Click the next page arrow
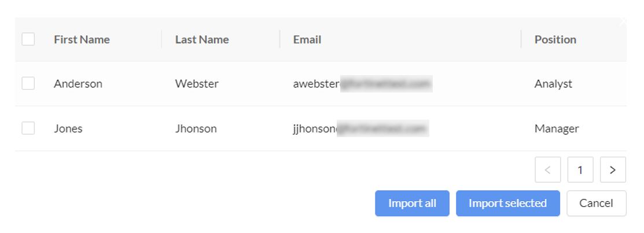The height and width of the screenshot is (233, 644). point(613,170)
